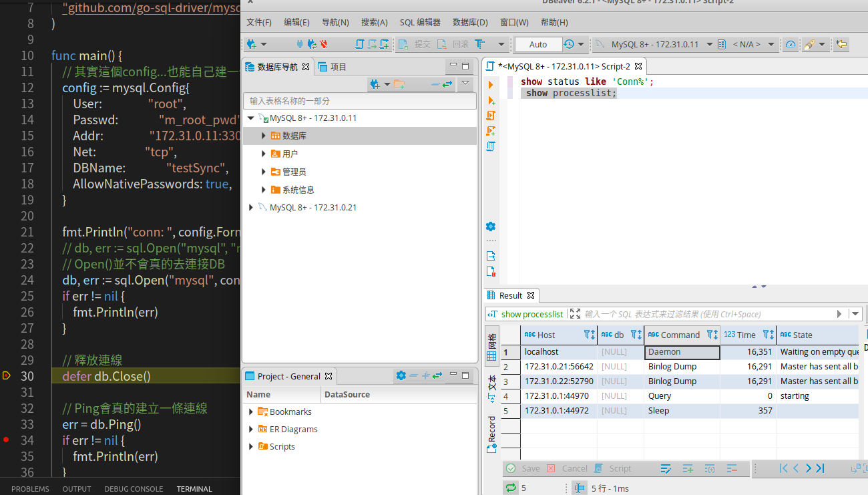Toggle the breakpoint on code line 34
The height and width of the screenshot is (495, 868).
click(6, 440)
